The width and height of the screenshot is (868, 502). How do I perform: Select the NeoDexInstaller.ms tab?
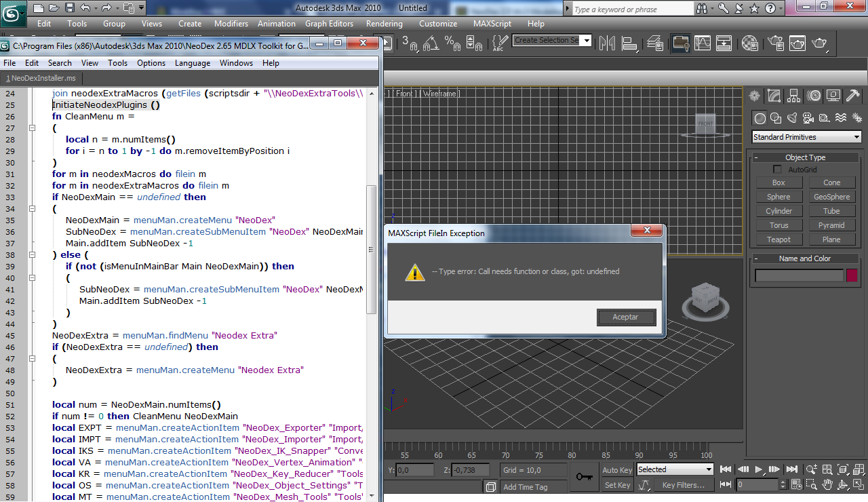(x=41, y=78)
